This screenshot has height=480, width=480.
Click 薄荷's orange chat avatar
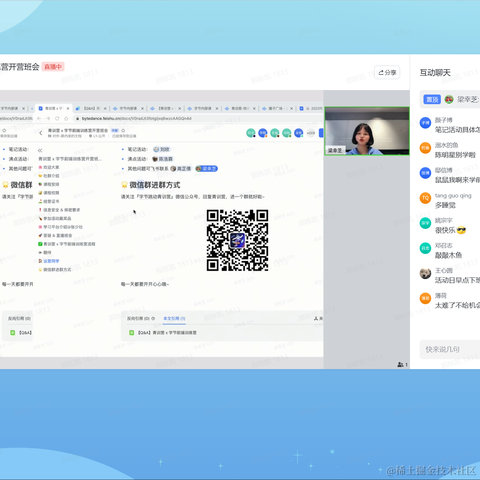tap(425, 298)
